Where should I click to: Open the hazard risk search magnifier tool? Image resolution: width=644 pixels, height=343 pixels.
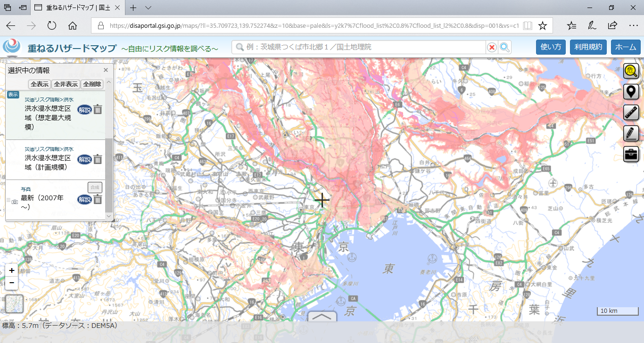(x=631, y=71)
